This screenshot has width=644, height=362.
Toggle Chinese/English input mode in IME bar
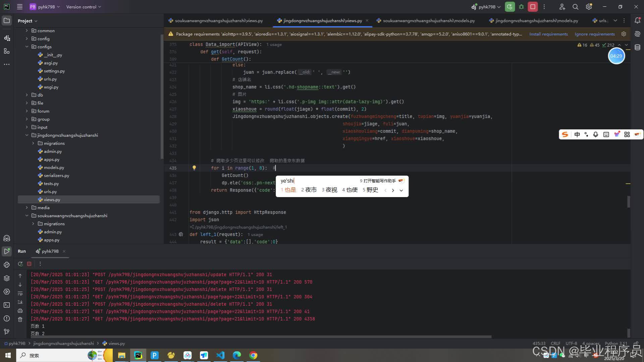[x=577, y=134]
